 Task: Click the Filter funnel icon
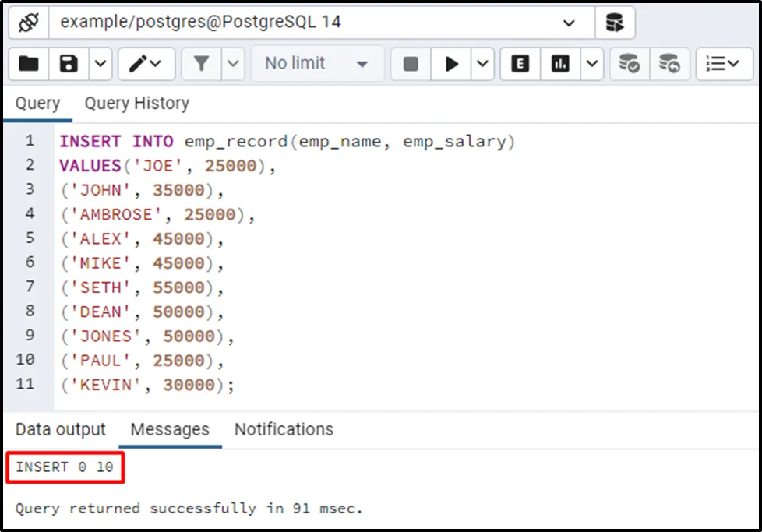(202, 64)
